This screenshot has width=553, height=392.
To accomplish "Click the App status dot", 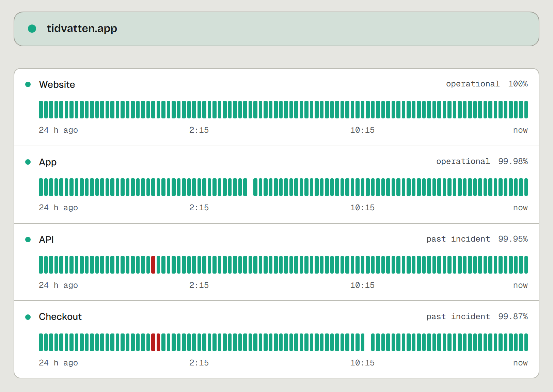I will 28,162.
